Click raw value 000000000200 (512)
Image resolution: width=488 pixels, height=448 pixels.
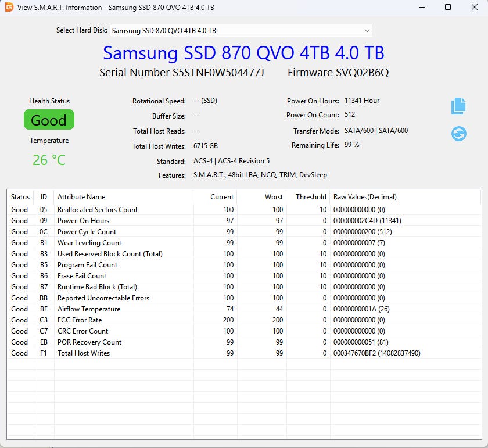point(363,232)
